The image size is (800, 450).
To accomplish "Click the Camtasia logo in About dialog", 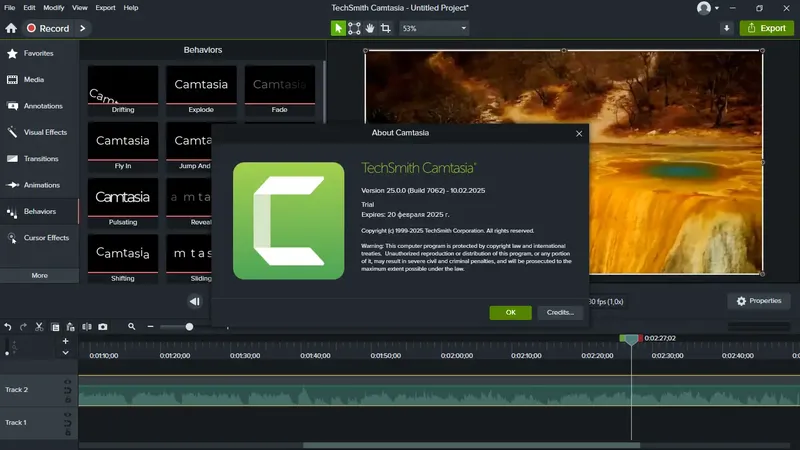I will [289, 221].
